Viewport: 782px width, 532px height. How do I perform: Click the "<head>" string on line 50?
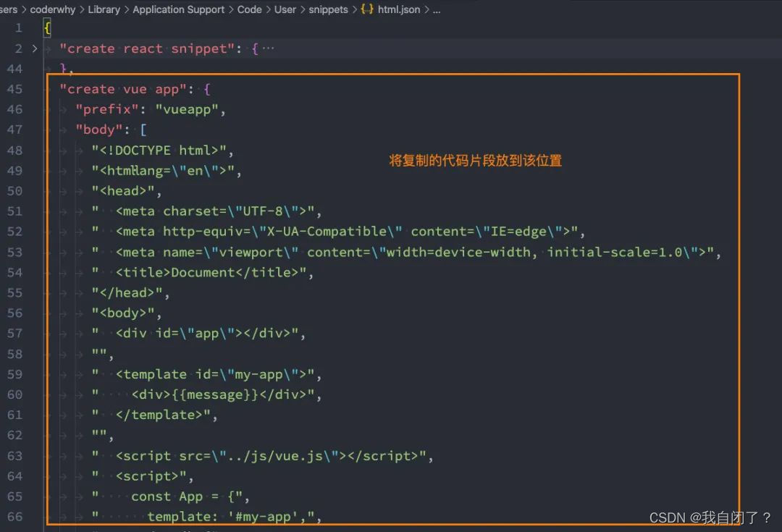[x=123, y=191]
